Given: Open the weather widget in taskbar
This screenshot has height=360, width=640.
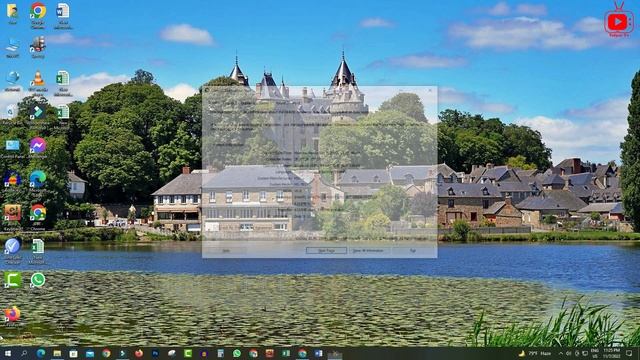Looking at the screenshot, I should 535,353.
